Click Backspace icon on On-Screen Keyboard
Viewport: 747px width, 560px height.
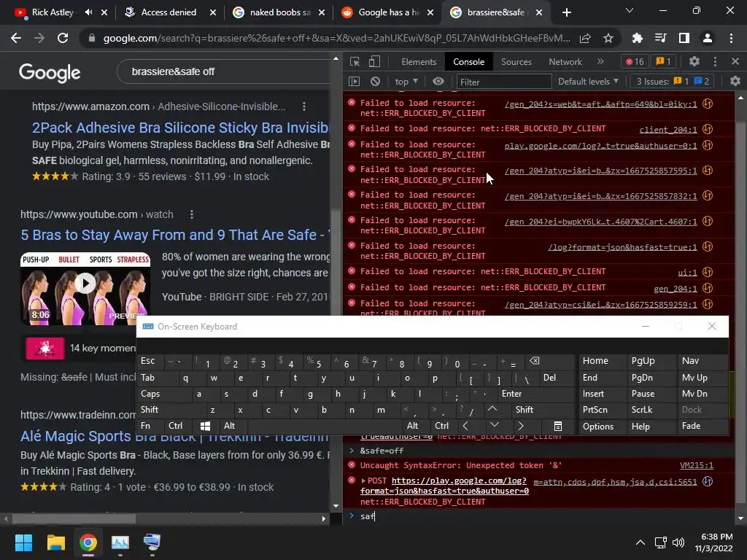click(535, 361)
